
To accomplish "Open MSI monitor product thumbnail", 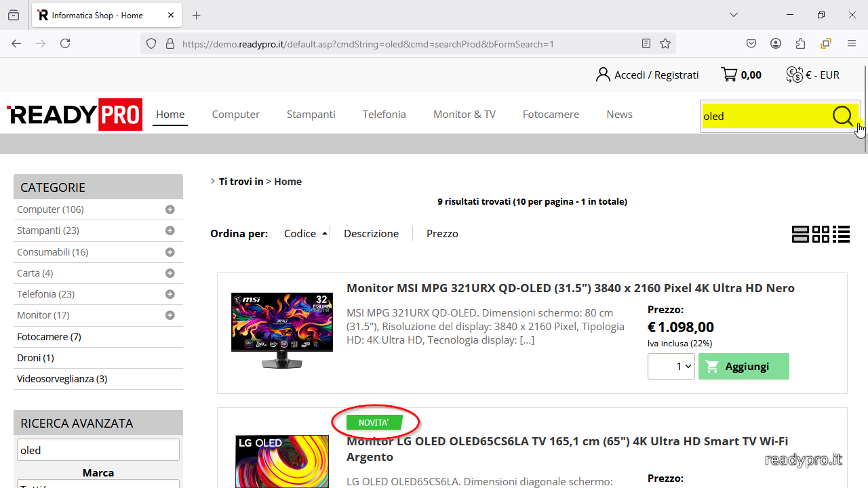I will pos(282,331).
